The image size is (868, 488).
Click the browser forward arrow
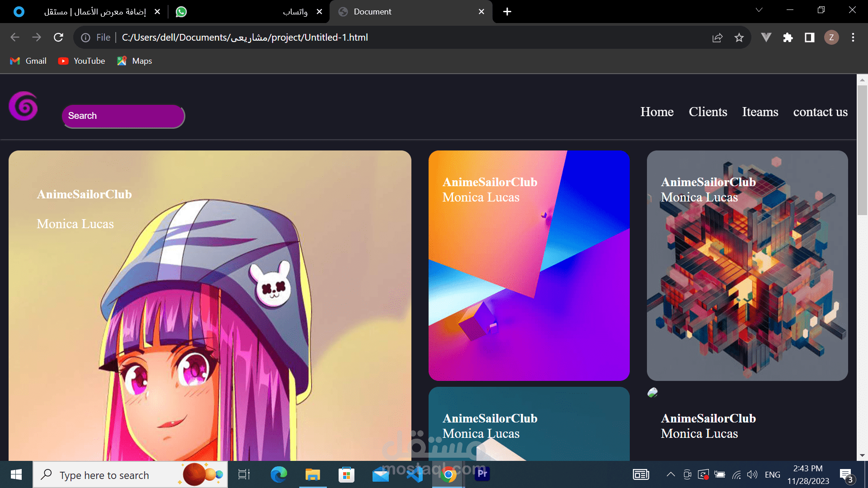[37, 38]
